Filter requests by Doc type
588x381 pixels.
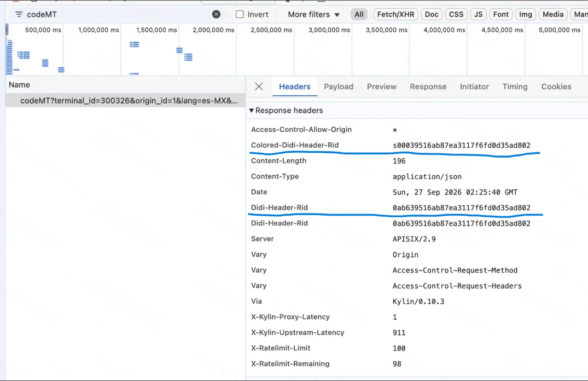coord(431,14)
